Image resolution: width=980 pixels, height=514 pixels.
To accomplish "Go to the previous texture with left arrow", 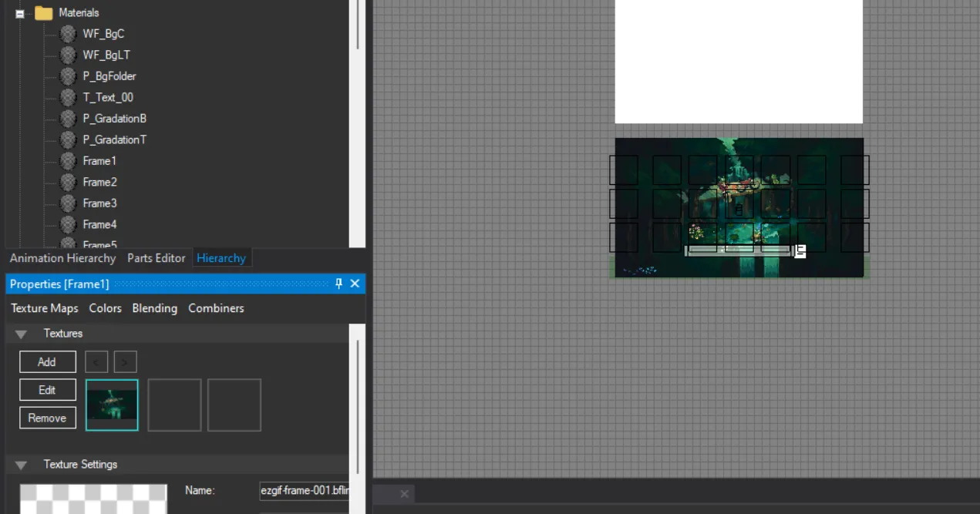I will (x=96, y=361).
